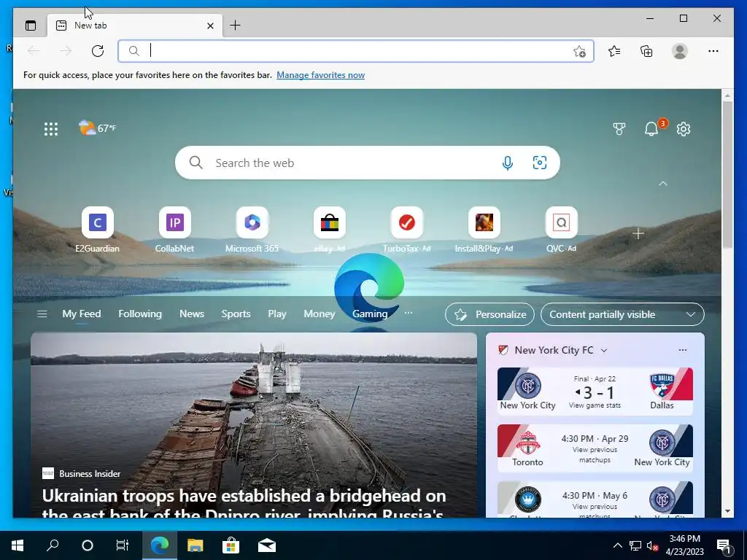Open Task View on the taskbar

tap(123, 545)
